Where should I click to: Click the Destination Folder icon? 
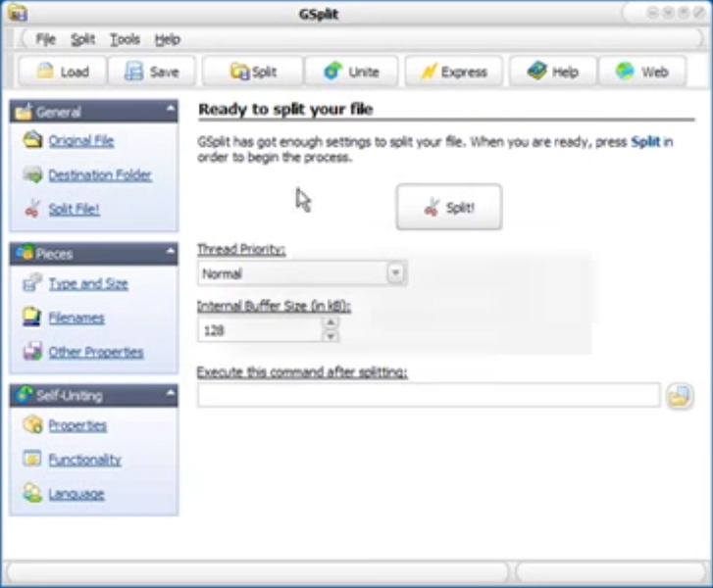[32, 174]
